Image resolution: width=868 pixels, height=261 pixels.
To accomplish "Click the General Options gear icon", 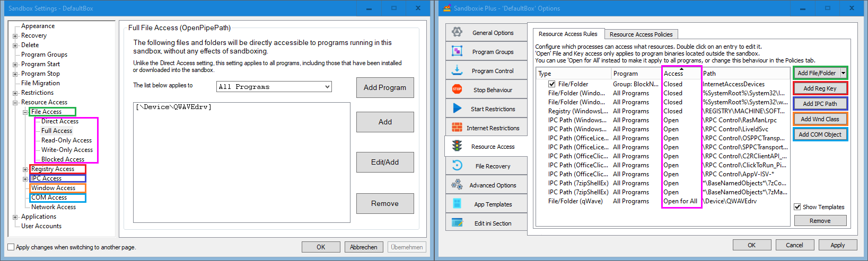I will [x=457, y=32].
